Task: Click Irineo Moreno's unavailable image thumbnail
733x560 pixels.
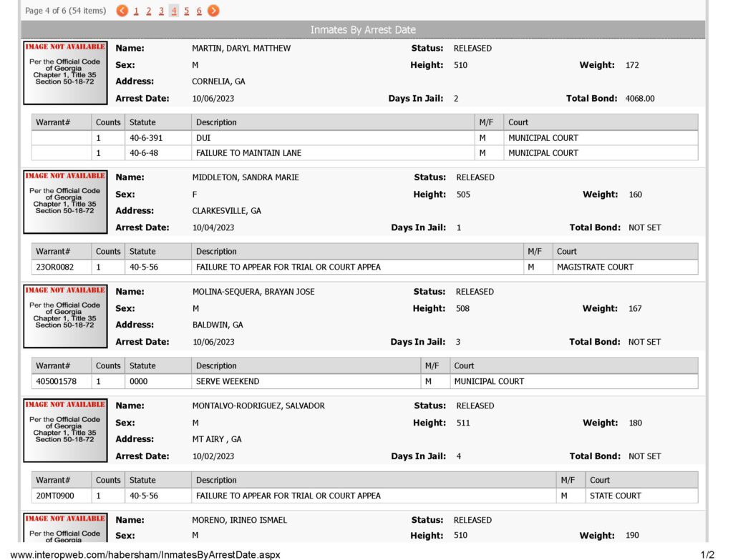Action: (x=65, y=528)
